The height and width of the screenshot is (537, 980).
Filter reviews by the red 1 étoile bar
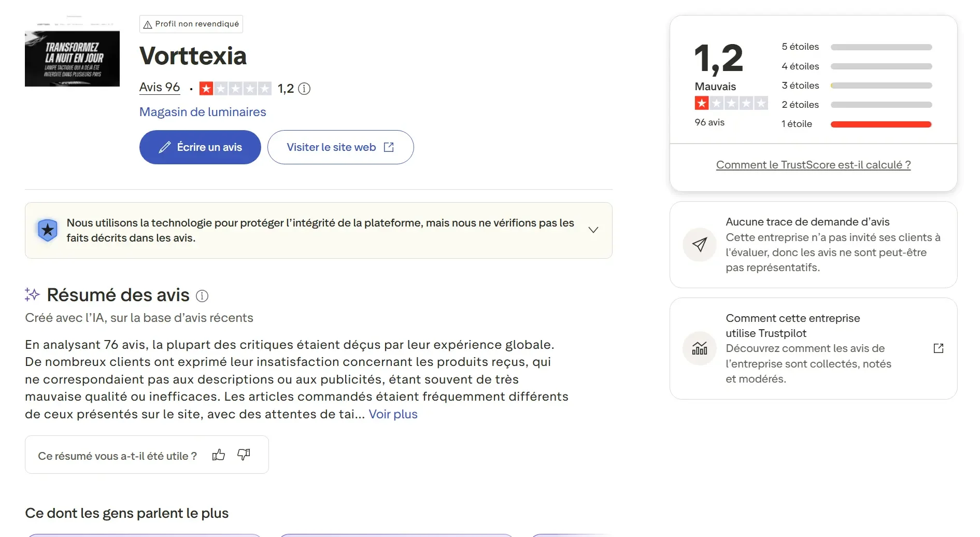[x=881, y=124]
